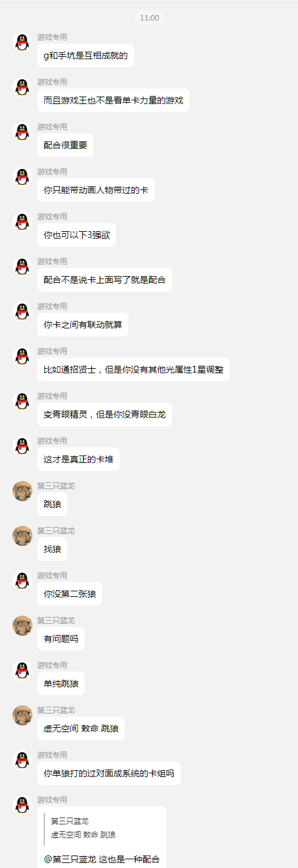This screenshot has height=868, width=298.
Task: Click penguin avatar next to '你也可以下3强欲'
Action: (x=22, y=222)
